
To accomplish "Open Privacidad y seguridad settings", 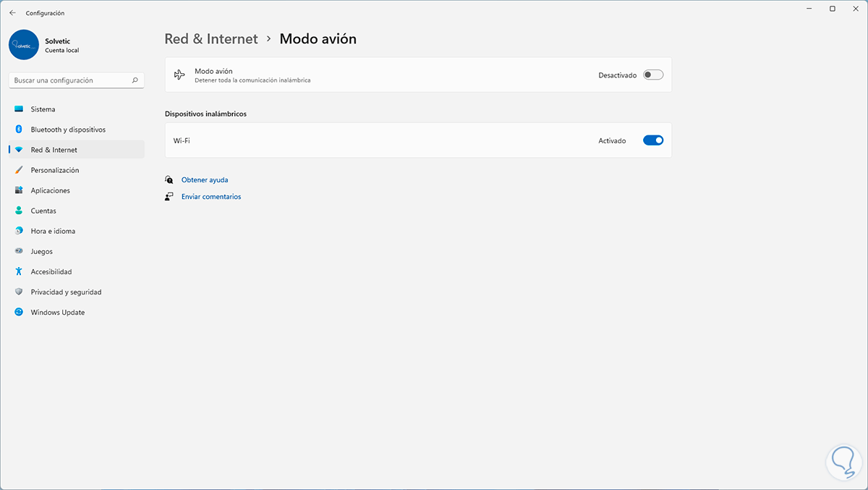I will pyautogui.click(x=66, y=292).
